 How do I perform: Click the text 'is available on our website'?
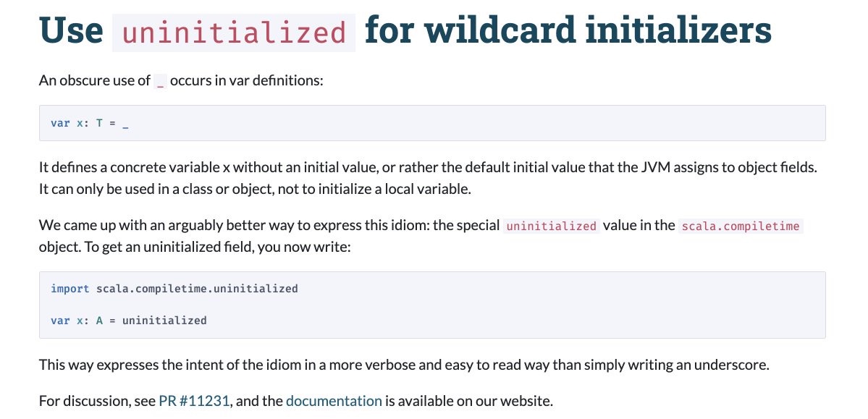(x=469, y=401)
